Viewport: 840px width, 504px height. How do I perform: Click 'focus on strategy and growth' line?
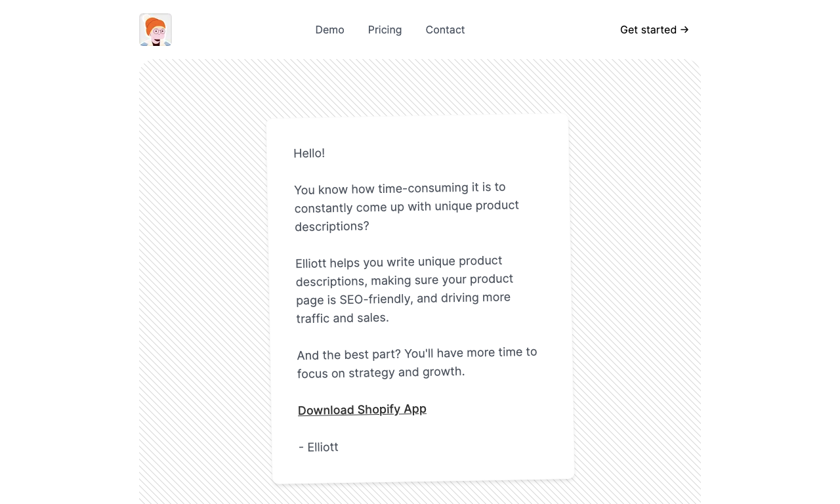381,373
